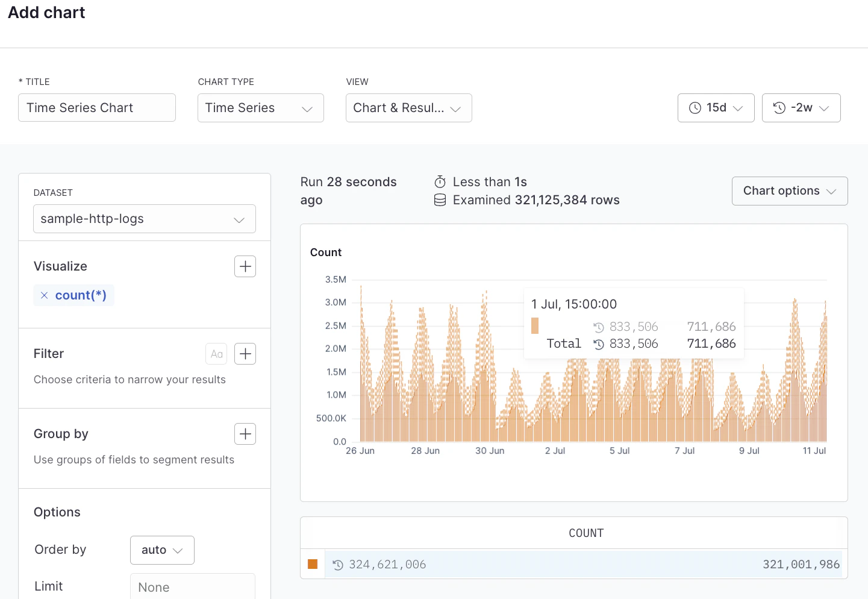Click the clock icon in the 15d selector
The height and width of the screenshot is (599, 868).
click(694, 107)
